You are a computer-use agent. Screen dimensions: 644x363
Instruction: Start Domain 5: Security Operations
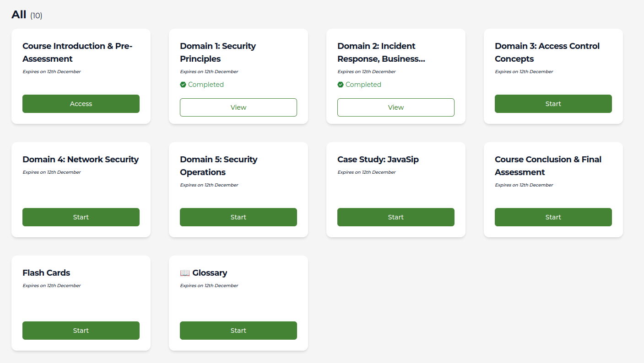coord(238,217)
